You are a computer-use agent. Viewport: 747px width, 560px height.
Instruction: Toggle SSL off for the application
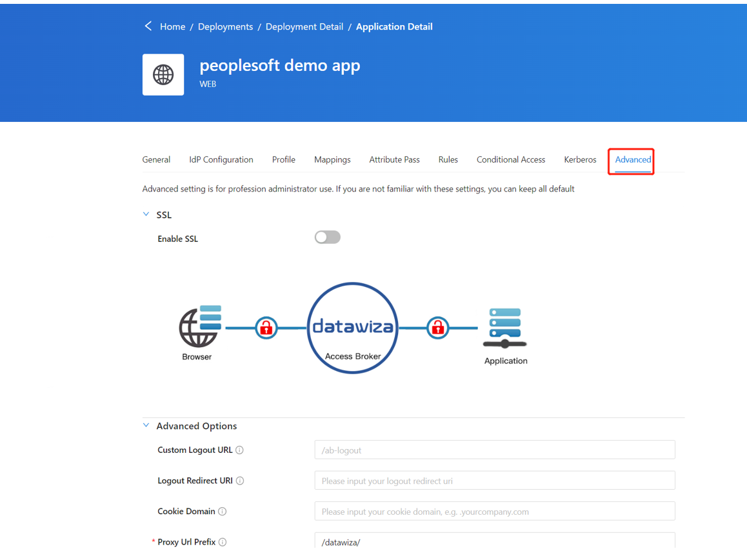pos(327,237)
